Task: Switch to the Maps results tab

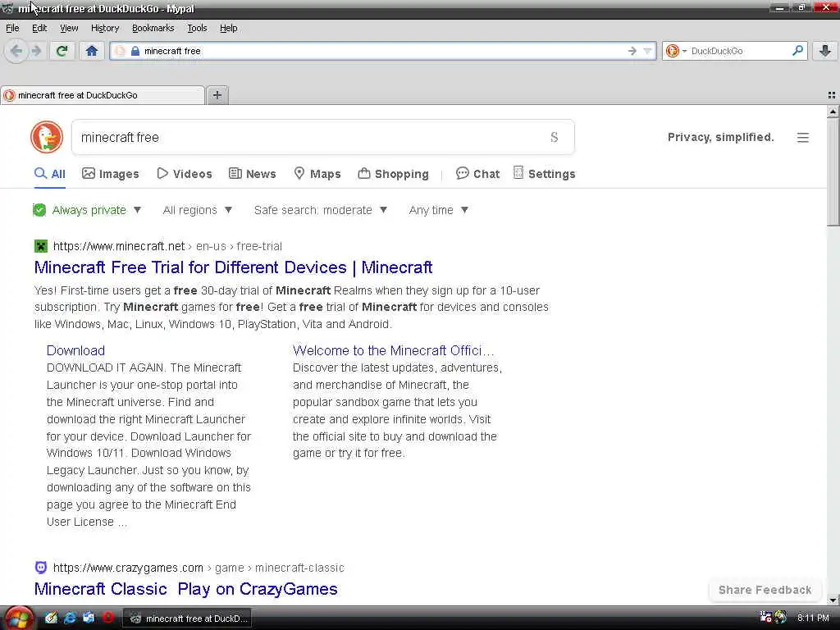Action: click(317, 174)
